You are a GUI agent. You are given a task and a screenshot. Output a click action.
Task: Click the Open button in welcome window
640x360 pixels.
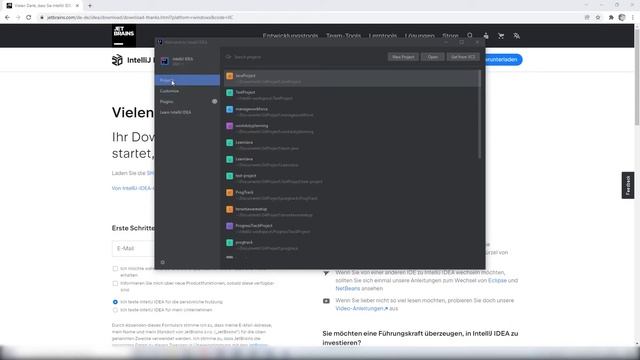pos(433,57)
